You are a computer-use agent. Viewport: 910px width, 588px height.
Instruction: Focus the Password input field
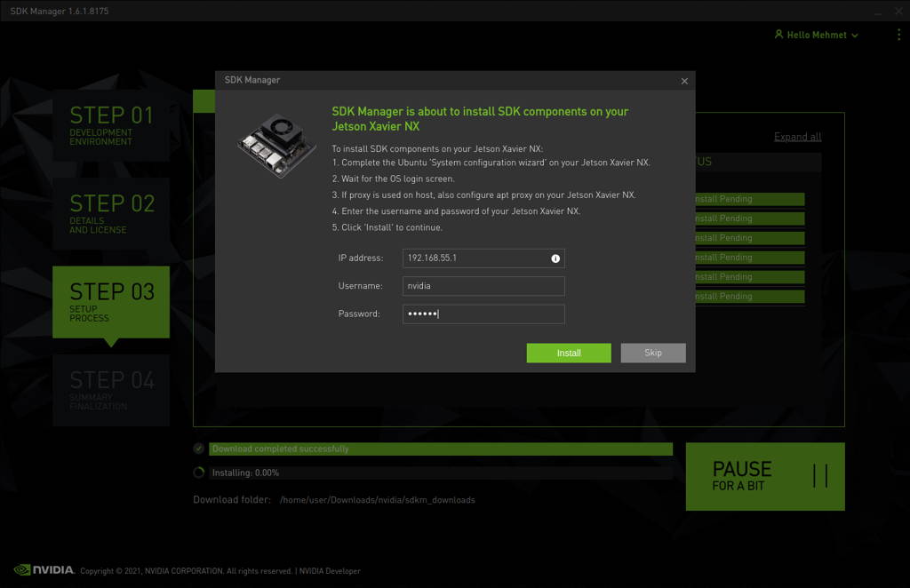(x=483, y=314)
